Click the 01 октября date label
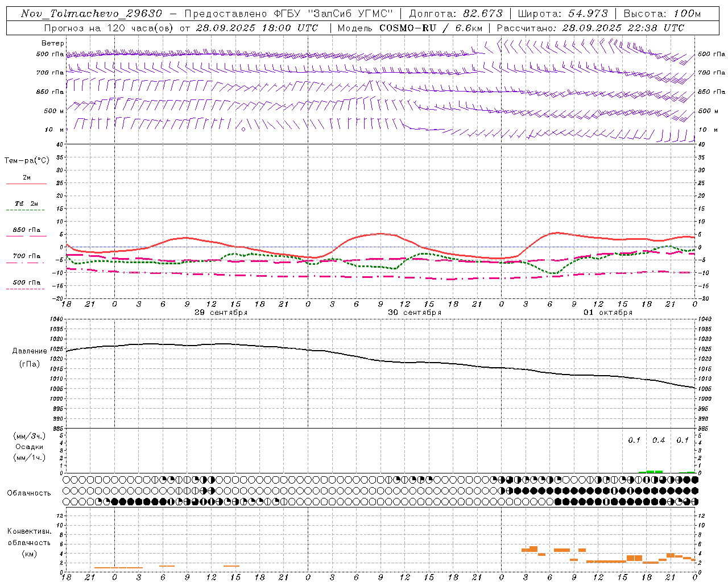The width and height of the screenshot is (728, 582). point(608,313)
